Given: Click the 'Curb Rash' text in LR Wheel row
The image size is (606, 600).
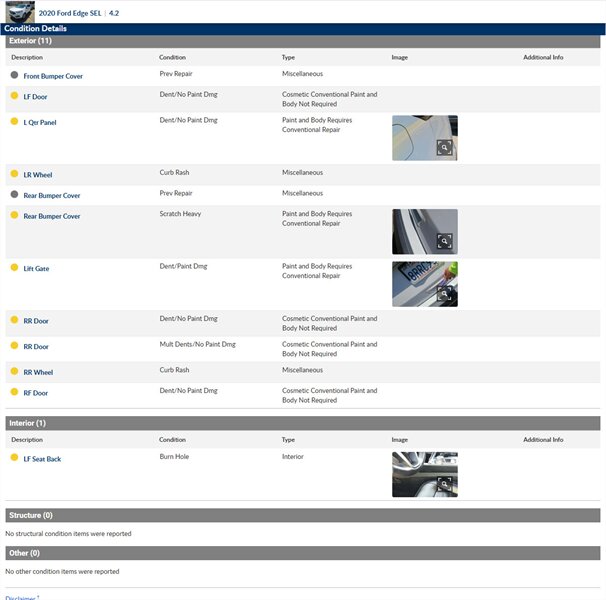Looking at the screenshot, I should (174, 172).
